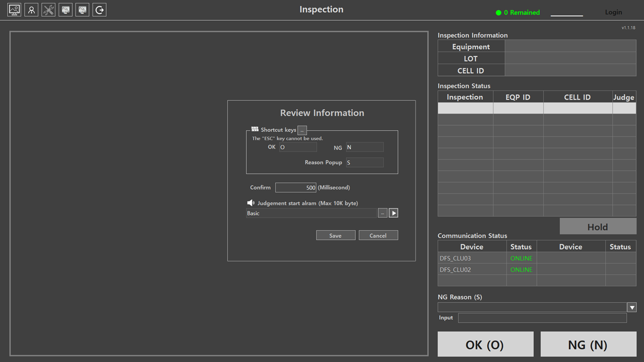Image resolution: width=644 pixels, height=362 pixels.
Task: Expand the NG Reason dropdown arrow
Action: tap(632, 307)
